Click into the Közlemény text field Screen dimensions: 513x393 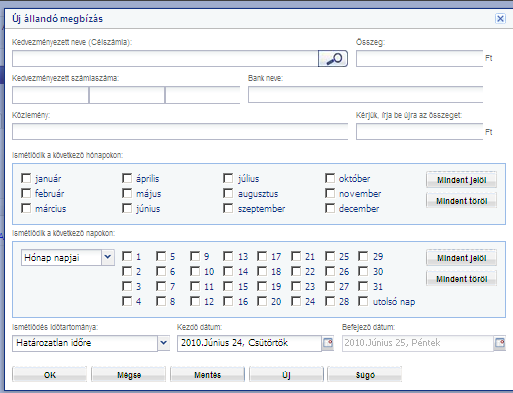coord(180,132)
